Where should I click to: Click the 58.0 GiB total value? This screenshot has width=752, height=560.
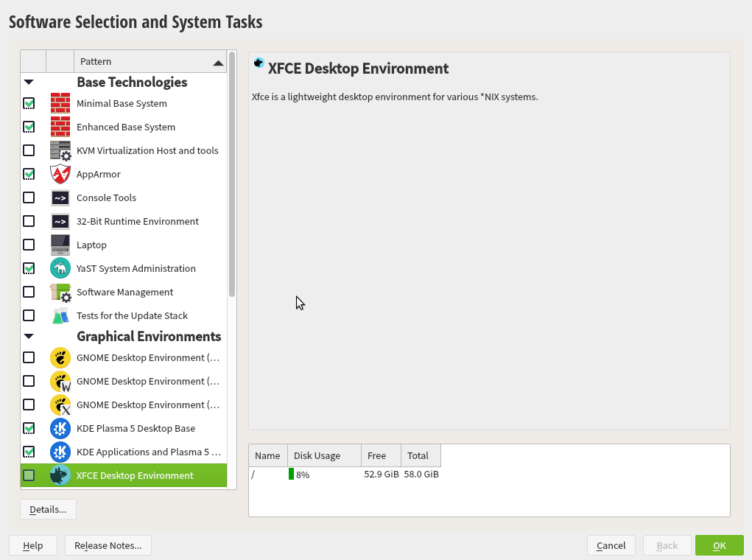(x=421, y=474)
